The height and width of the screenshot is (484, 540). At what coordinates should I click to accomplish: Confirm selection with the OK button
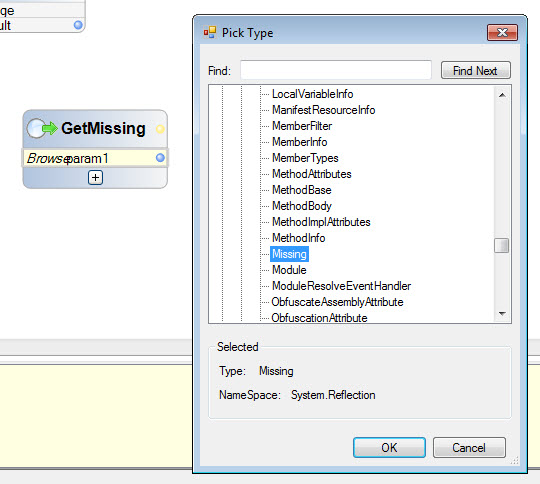[389, 447]
